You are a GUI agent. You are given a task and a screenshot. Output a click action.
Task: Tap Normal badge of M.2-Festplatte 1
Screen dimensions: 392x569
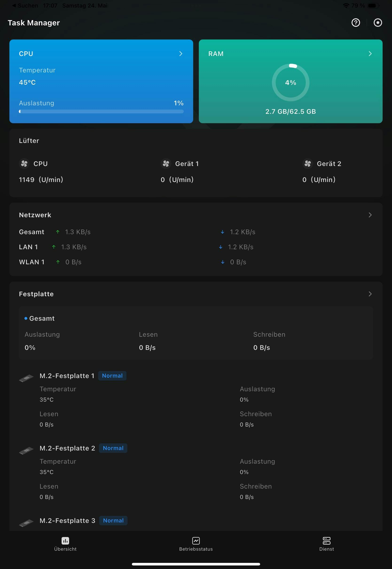coord(112,376)
